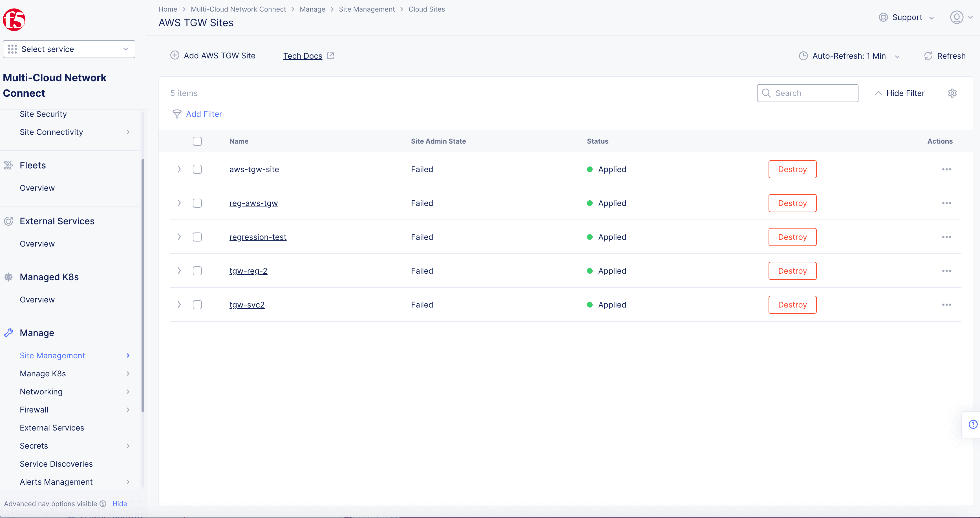Click the funnel icon next to Add Filter
Viewport: 980px width, 518px height.
177,114
